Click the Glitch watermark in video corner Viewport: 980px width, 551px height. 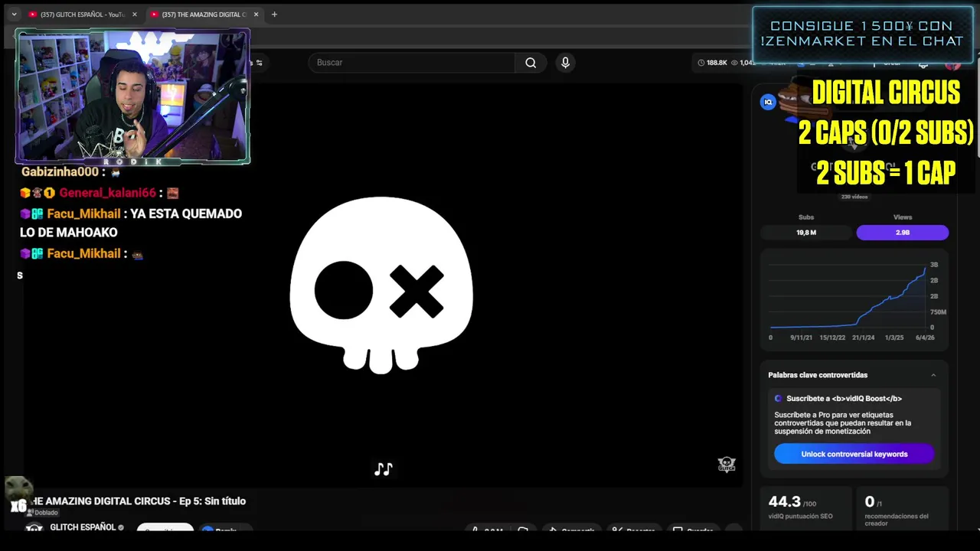click(x=727, y=465)
